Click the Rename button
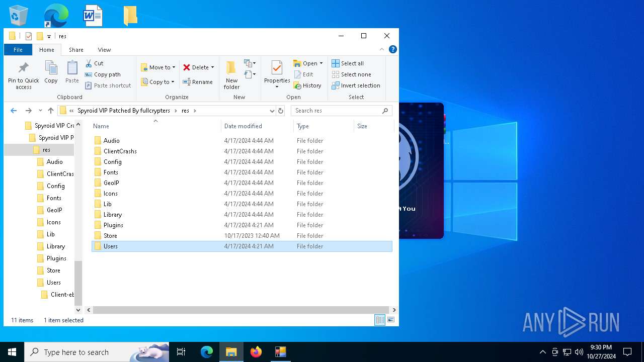This screenshot has width=644, height=362. pos(198,82)
